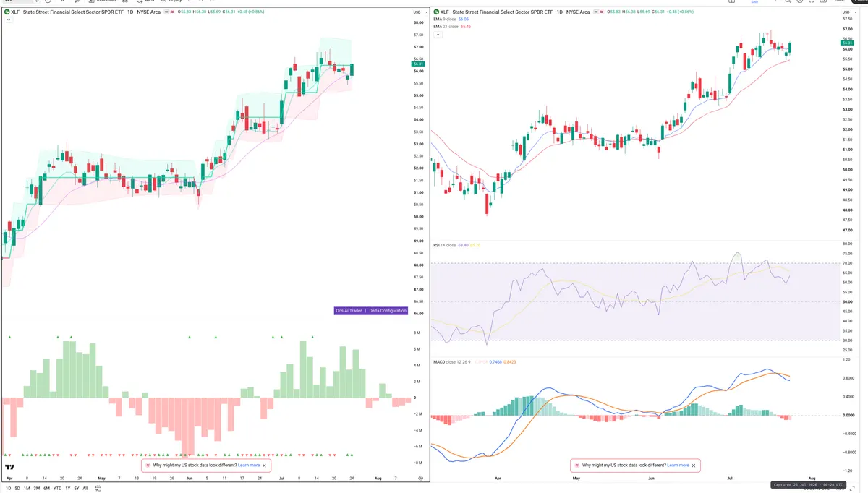Open Learn more link in right chart notice
Screen dimensions: 868x493
(678, 466)
